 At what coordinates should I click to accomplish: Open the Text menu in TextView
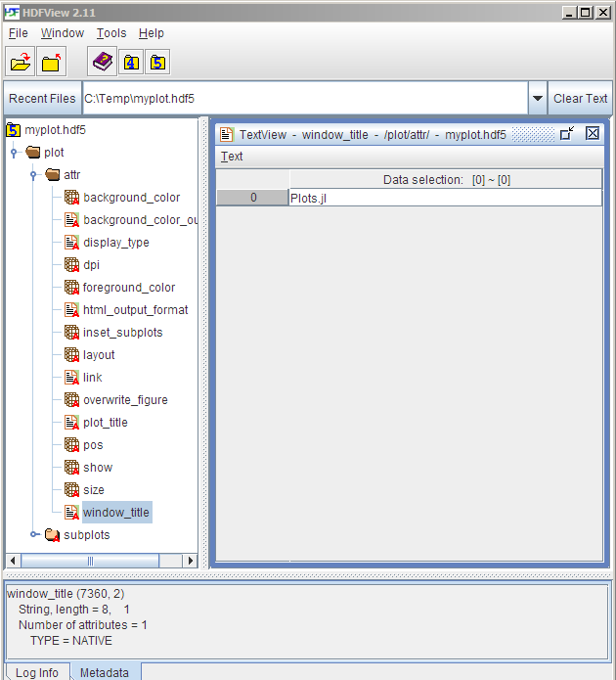[x=232, y=157]
